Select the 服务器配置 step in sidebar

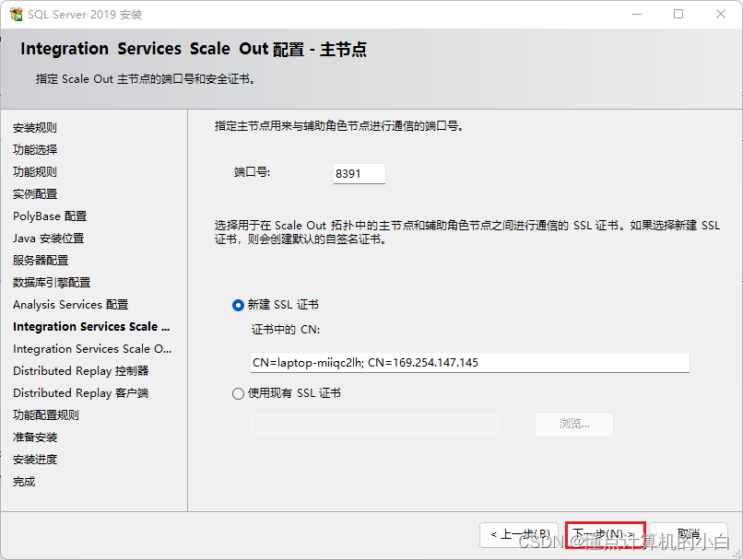41,261
